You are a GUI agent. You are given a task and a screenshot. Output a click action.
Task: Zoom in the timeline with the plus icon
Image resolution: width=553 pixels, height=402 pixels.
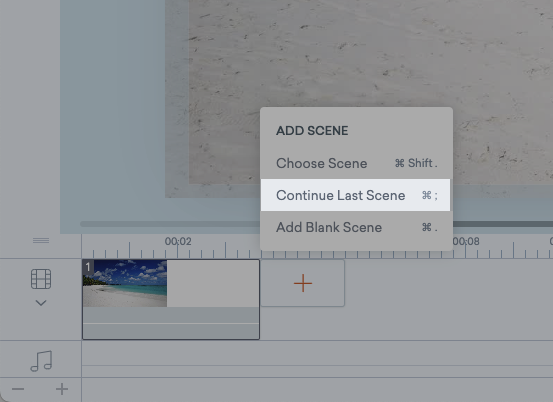tap(62, 389)
